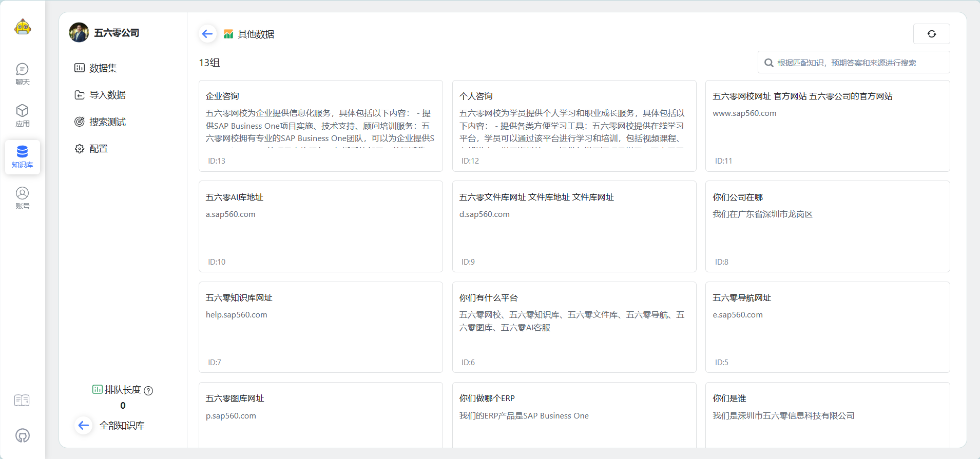980x459 pixels.
Task: Click the 其他数据 chart icon
Action: coord(228,34)
